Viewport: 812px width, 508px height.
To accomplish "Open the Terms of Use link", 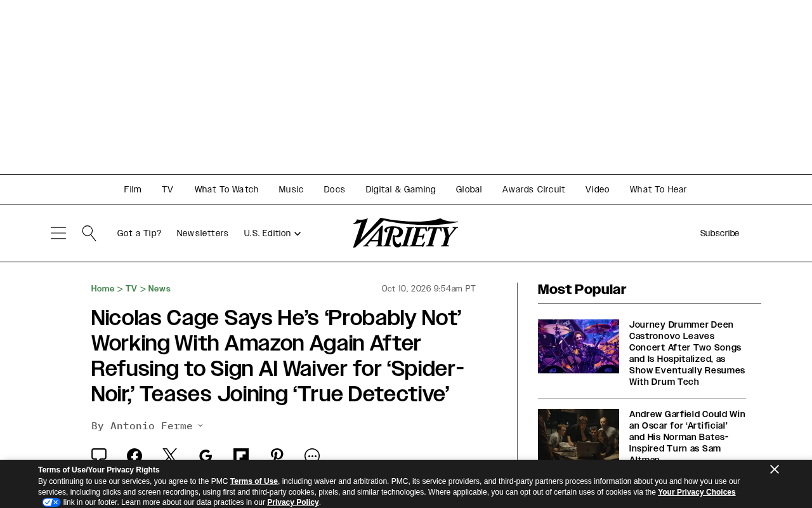I will pyautogui.click(x=254, y=481).
